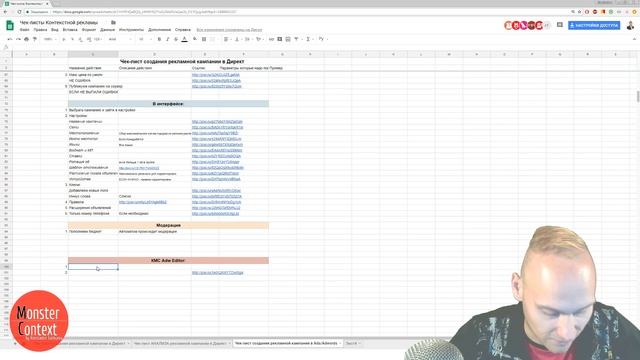Click the document title text
The width and height of the screenshot is (640, 360).
click(x=59, y=22)
